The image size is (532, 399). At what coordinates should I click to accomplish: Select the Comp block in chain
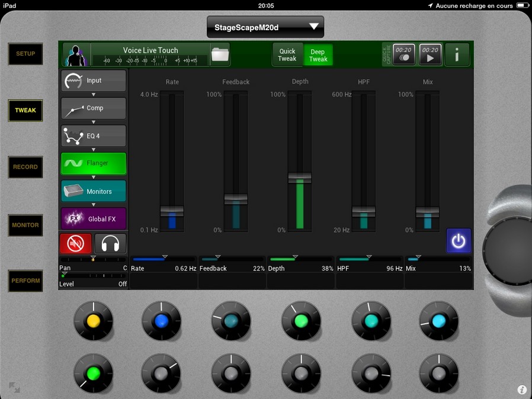tap(93, 108)
